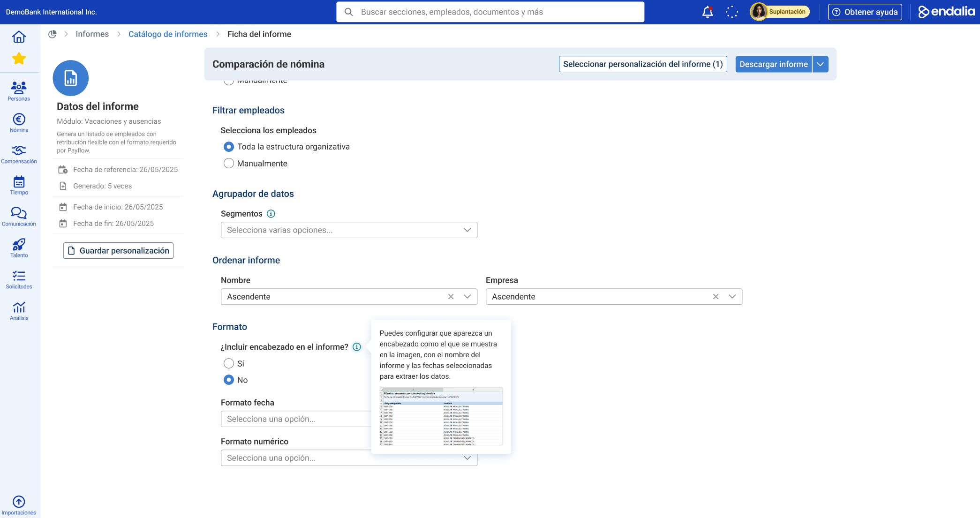Image resolution: width=980 pixels, height=518 pixels.
Task: Click the Segmentos info icon
Action: [271, 214]
